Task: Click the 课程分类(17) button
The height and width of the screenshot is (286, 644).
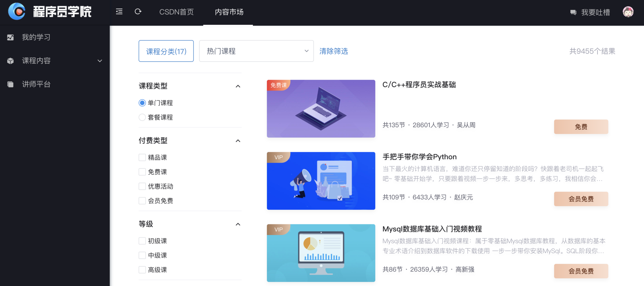Action: click(166, 51)
